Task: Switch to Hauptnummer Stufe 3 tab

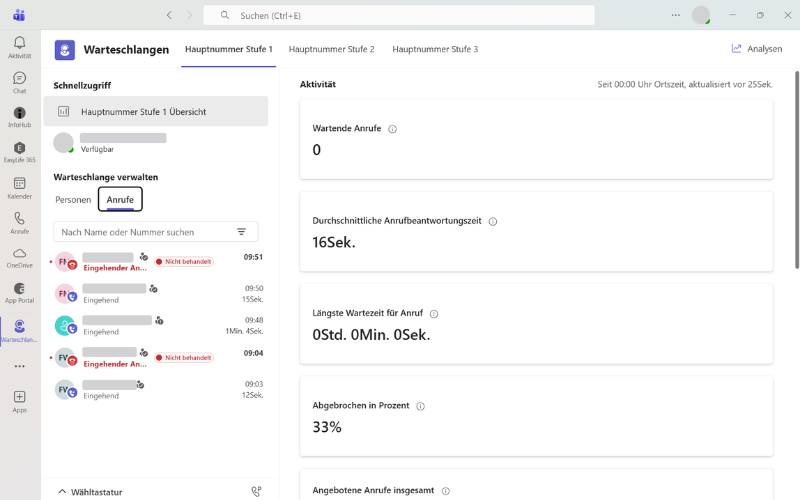Action: [x=435, y=49]
